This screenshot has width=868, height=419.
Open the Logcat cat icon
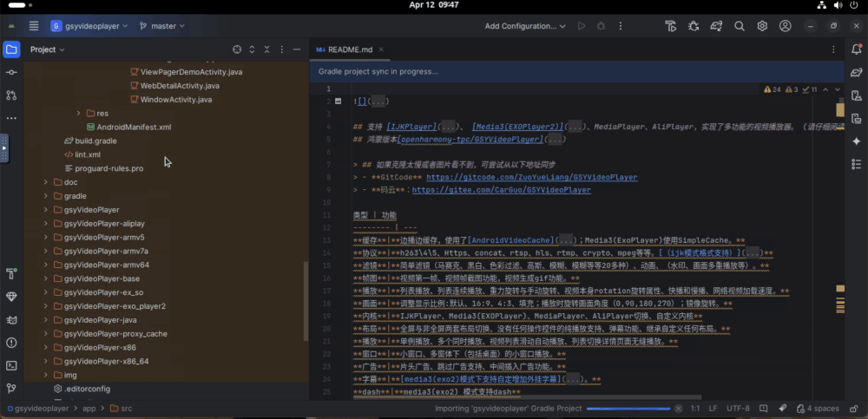tap(11, 320)
